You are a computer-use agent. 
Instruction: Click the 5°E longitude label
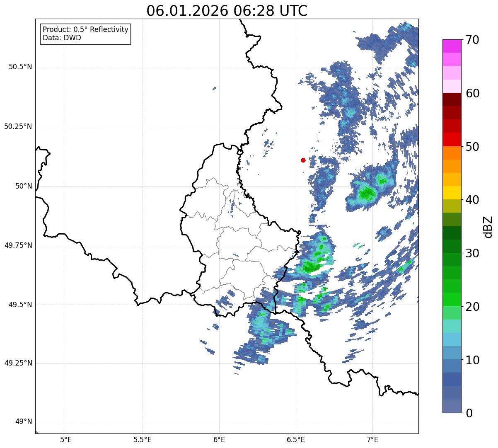coord(66,440)
